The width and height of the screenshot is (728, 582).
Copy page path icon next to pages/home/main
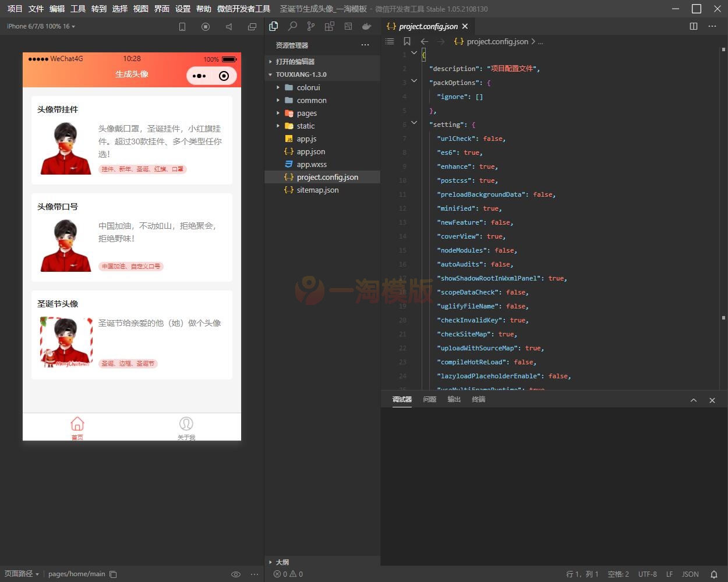(x=114, y=574)
